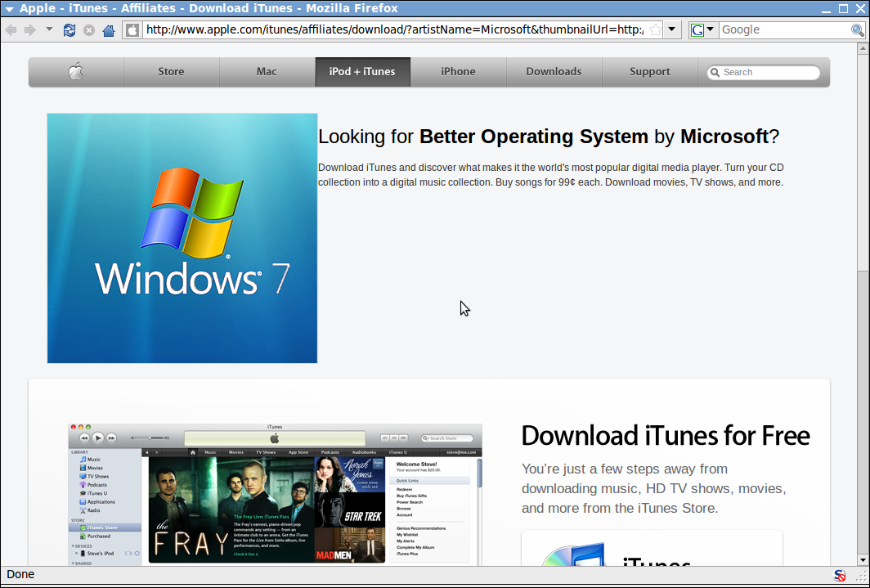Screen dimensions: 870x588
Task: Click the Windows 7 thumbnail image
Action: (182, 238)
